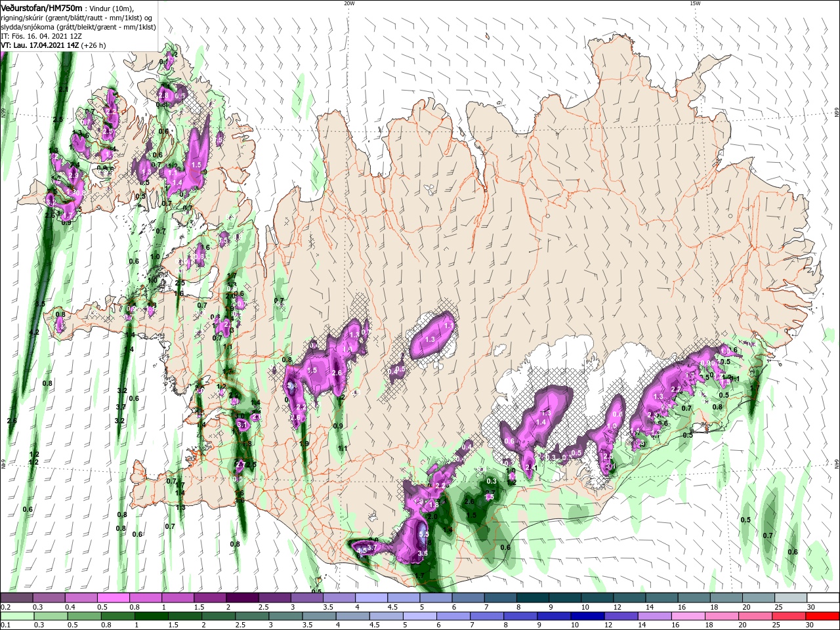This screenshot has width=840, height=630.
Task: Click the bright pink 0.5 snow-scale swatch
Action: pyautogui.click(x=112, y=598)
